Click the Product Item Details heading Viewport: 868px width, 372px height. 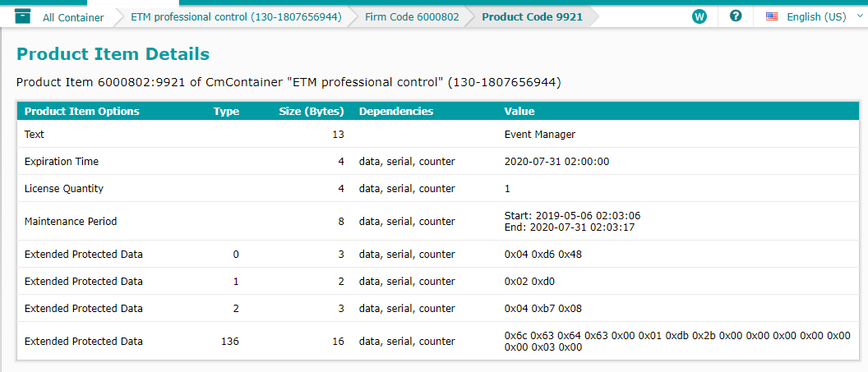113,54
